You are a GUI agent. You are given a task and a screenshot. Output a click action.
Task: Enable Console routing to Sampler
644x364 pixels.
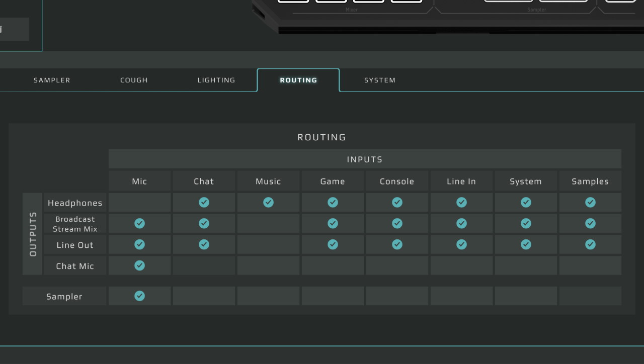pyautogui.click(x=397, y=296)
